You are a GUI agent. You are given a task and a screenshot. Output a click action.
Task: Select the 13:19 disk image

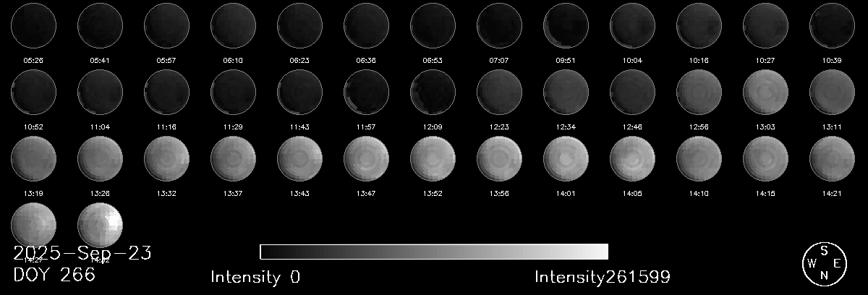(x=34, y=159)
